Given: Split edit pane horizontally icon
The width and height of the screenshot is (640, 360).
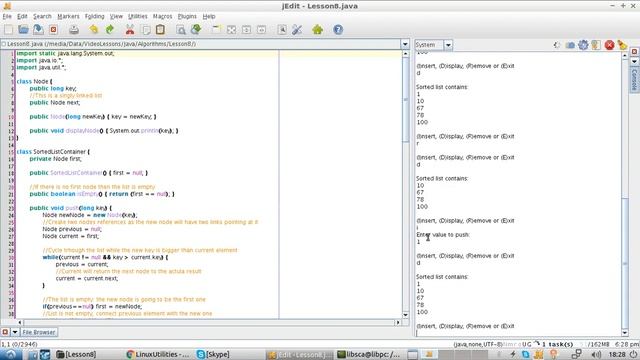Looking at the screenshot, I should pos(247,29).
